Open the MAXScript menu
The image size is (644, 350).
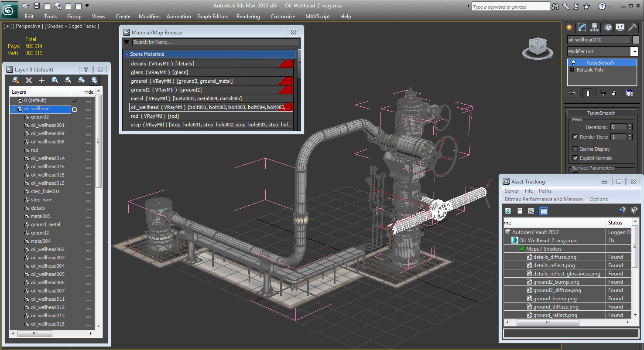coord(318,17)
